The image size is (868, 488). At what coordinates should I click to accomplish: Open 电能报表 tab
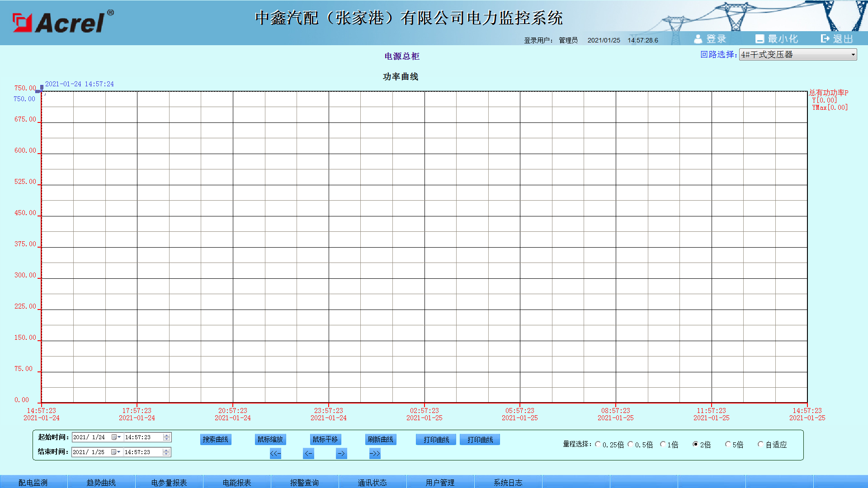(237, 482)
